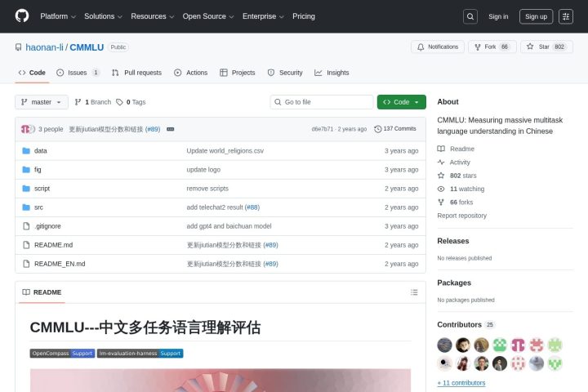Open the src folder

pyautogui.click(x=38, y=207)
